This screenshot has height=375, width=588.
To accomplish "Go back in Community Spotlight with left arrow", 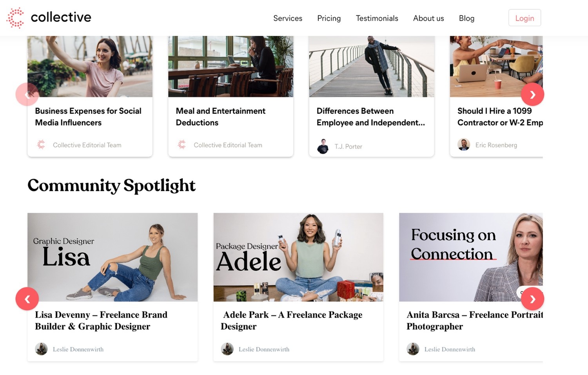I will 27,299.
